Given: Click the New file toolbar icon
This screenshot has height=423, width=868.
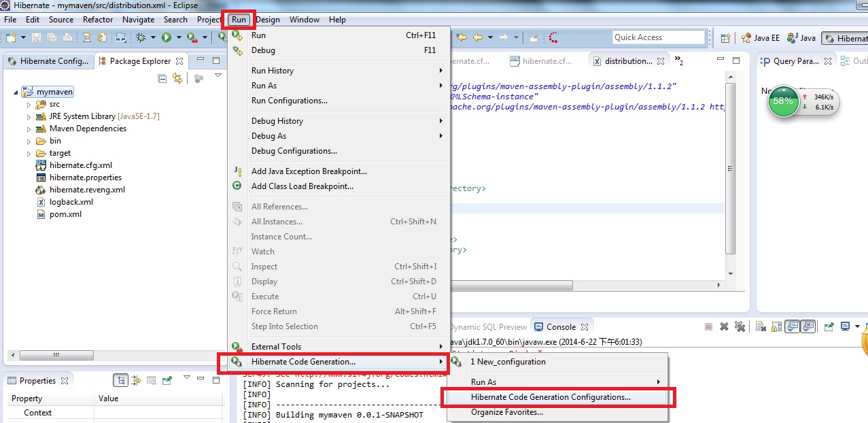Looking at the screenshot, I should [11, 37].
